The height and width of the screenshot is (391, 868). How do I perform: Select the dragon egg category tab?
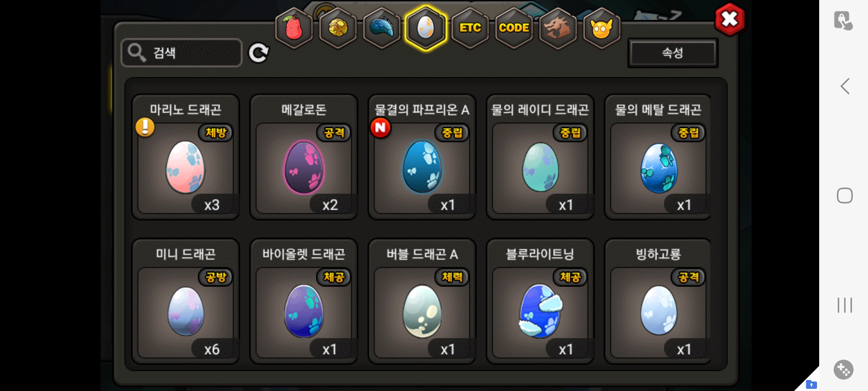point(426,28)
